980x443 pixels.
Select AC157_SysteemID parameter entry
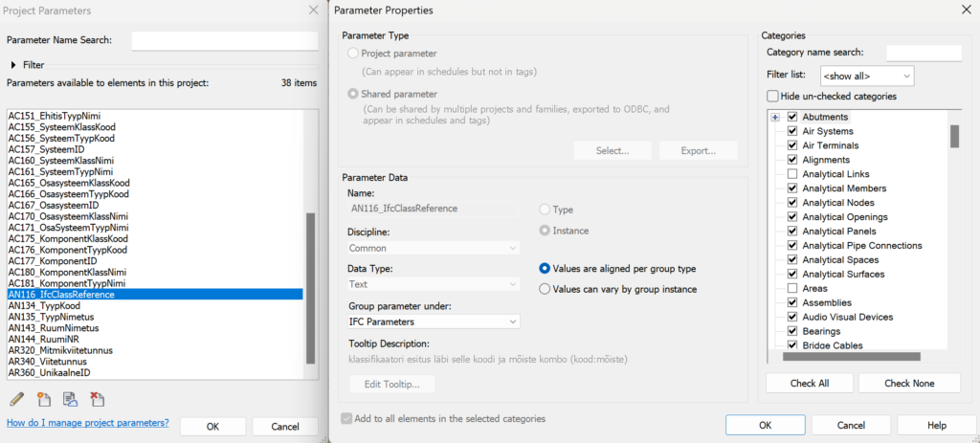click(x=46, y=149)
